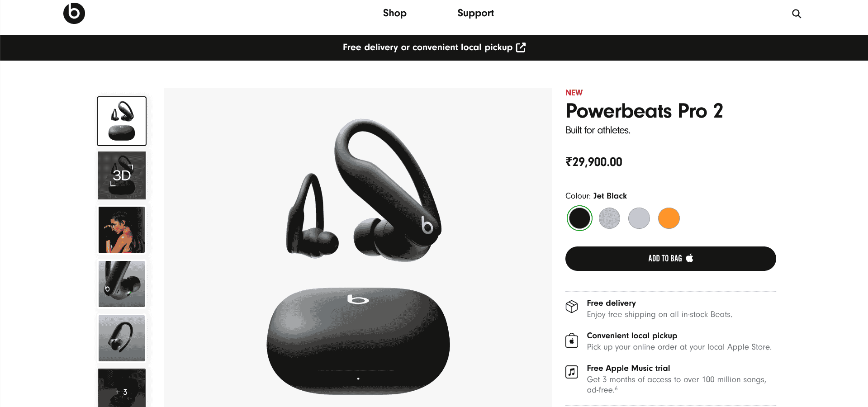Open the search magnifier icon

pyautogui.click(x=797, y=14)
